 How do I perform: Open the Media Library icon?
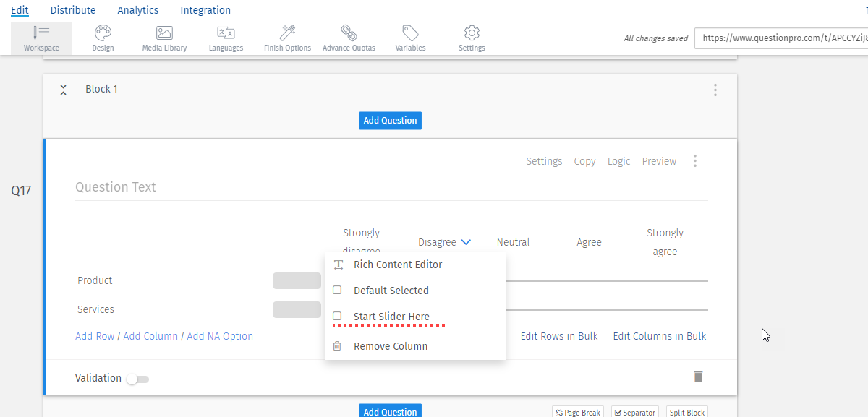tap(164, 33)
